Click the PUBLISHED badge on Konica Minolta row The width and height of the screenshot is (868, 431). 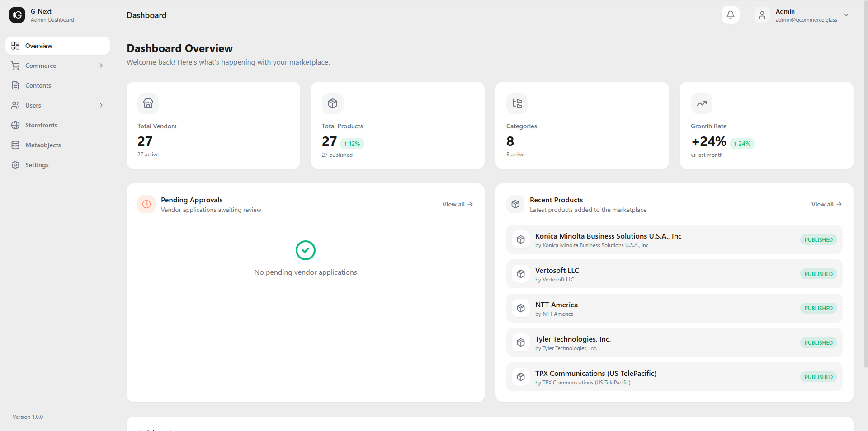tap(818, 239)
